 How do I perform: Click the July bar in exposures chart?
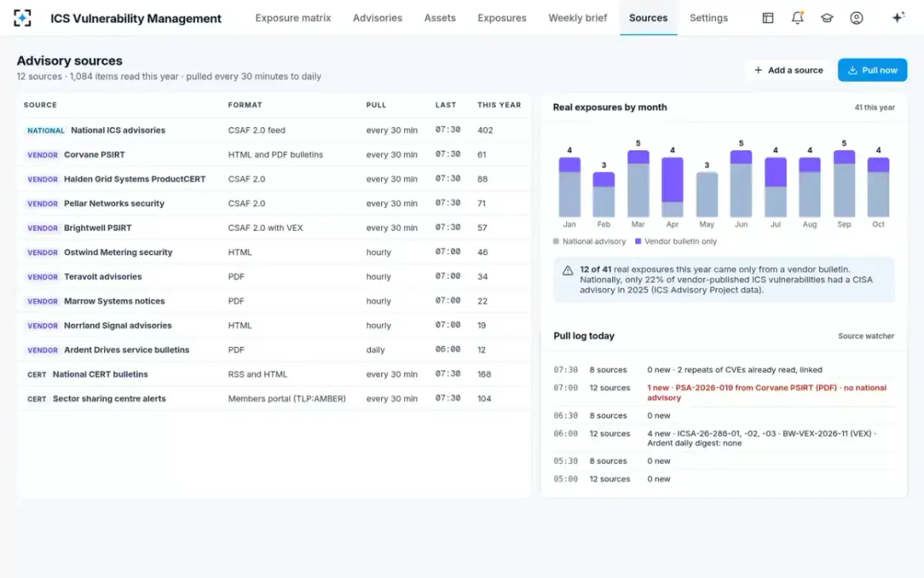pyautogui.click(x=775, y=187)
